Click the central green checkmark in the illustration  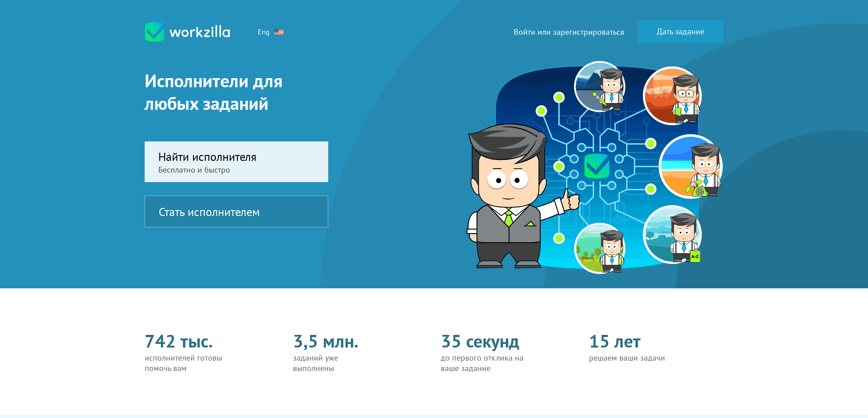597,166
